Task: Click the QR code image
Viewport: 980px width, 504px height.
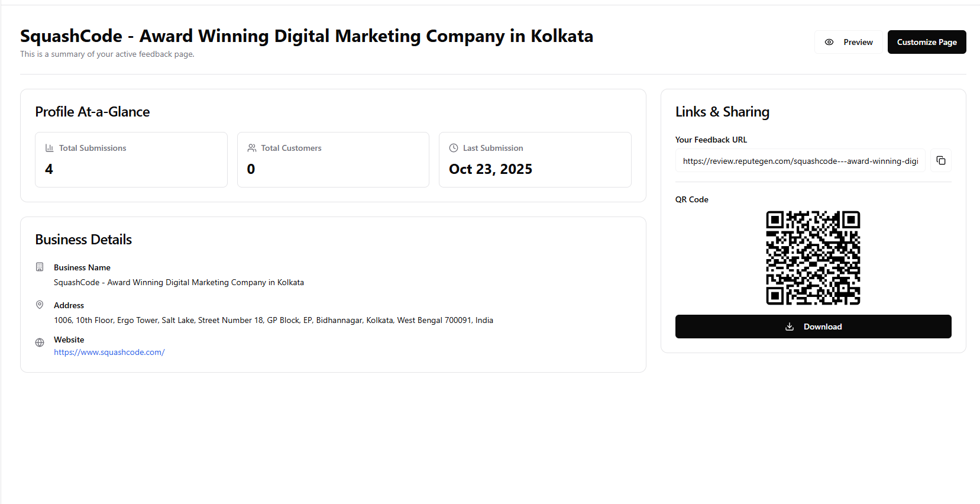Action: pyautogui.click(x=813, y=258)
